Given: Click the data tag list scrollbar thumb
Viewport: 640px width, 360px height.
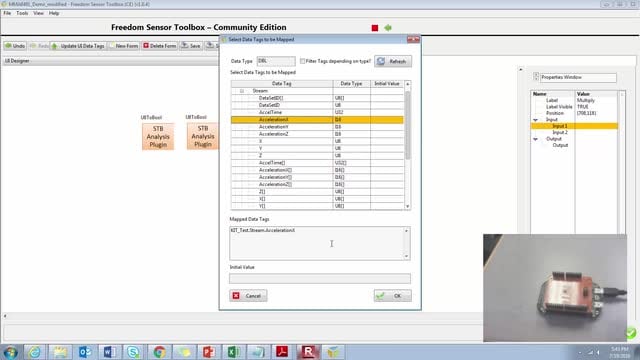Looking at the screenshot, I should pos(407,124).
